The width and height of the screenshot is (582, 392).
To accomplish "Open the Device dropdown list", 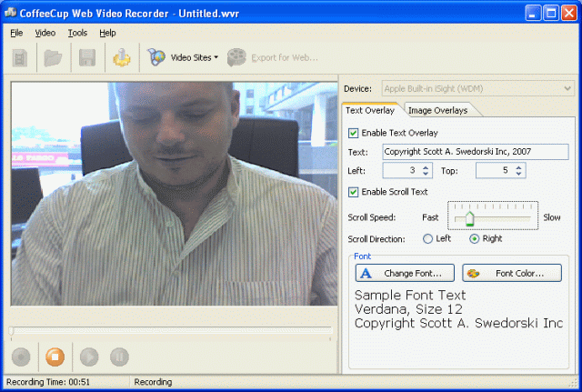I will [x=567, y=89].
